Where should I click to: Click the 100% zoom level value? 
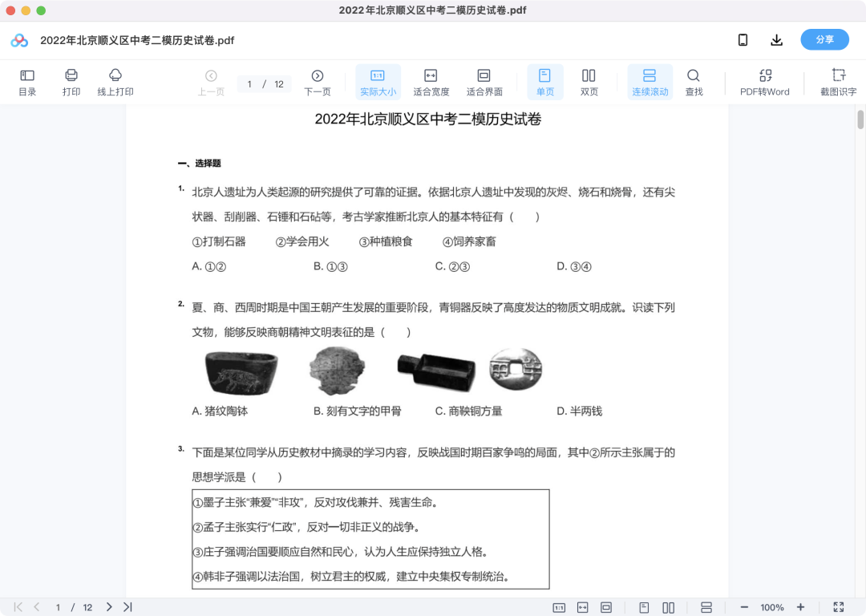[x=772, y=608]
